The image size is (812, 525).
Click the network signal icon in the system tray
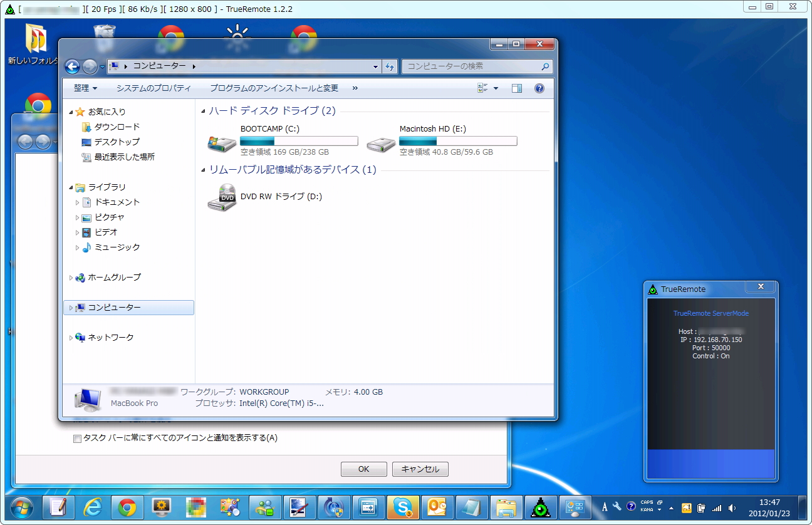point(717,507)
